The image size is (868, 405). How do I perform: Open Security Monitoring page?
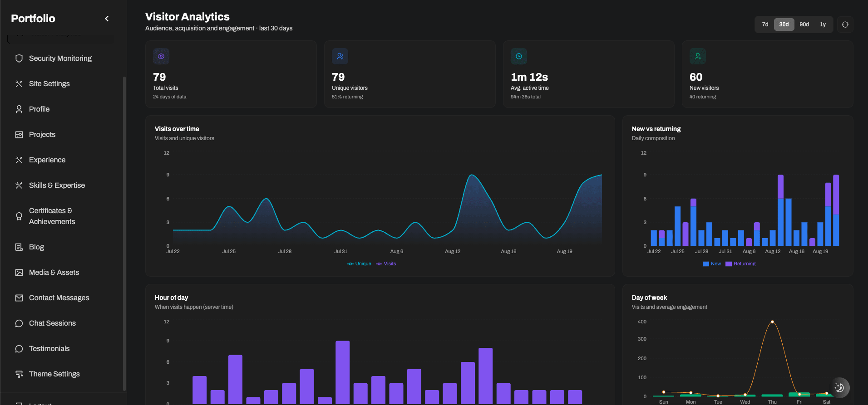tap(61, 59)
